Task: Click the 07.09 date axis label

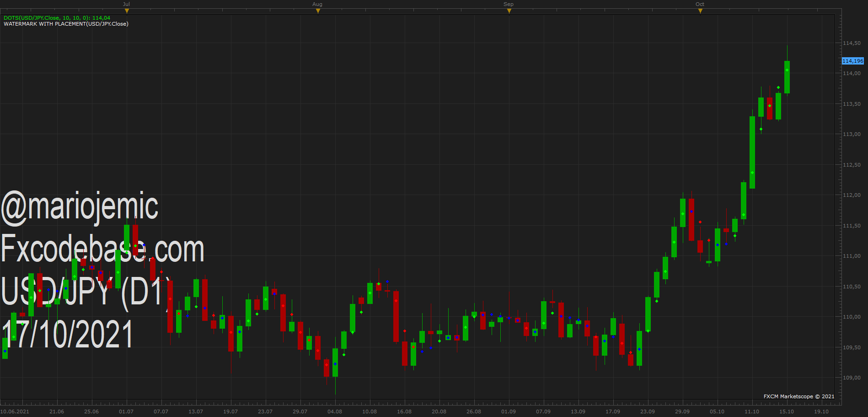Action: (x=543, y=412)
